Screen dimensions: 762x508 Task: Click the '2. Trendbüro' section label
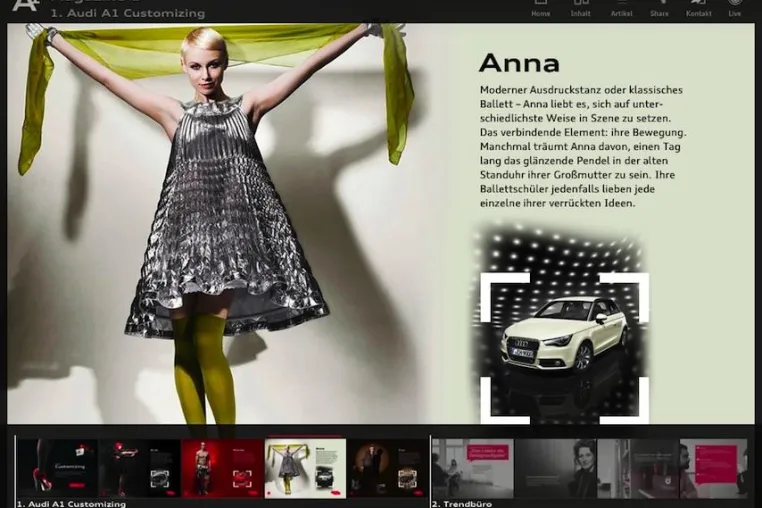click(462, 504)
